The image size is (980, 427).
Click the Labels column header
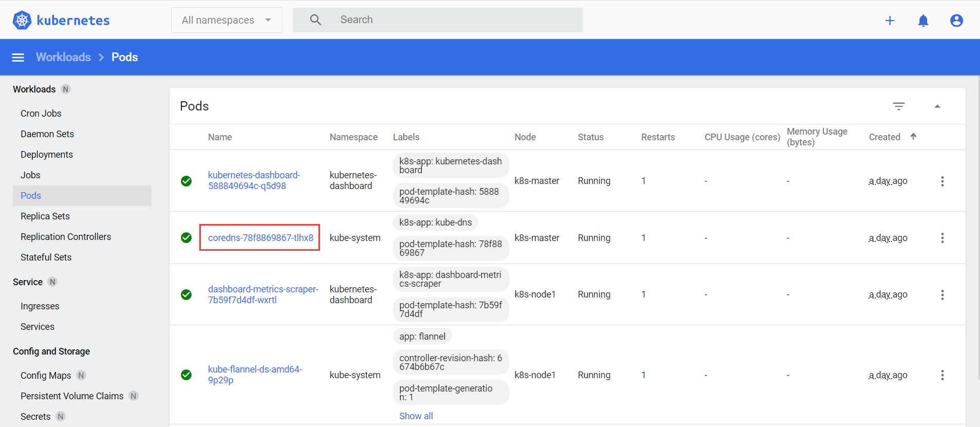pos(406,137)
